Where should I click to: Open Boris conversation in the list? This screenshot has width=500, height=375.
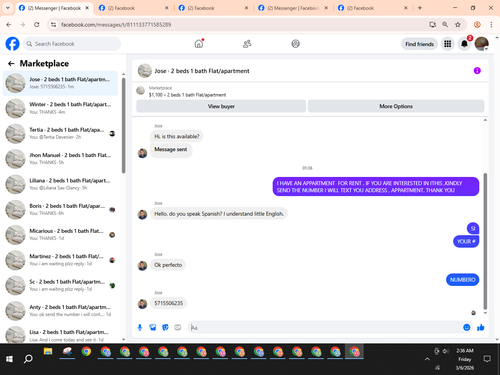[x=60, y=209]
